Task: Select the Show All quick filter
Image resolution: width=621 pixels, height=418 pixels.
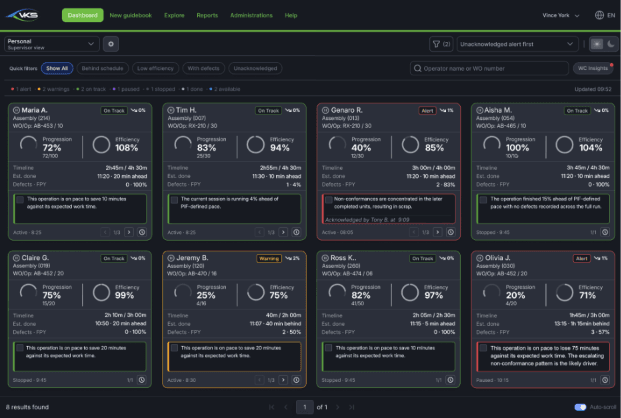Action: 57,68
